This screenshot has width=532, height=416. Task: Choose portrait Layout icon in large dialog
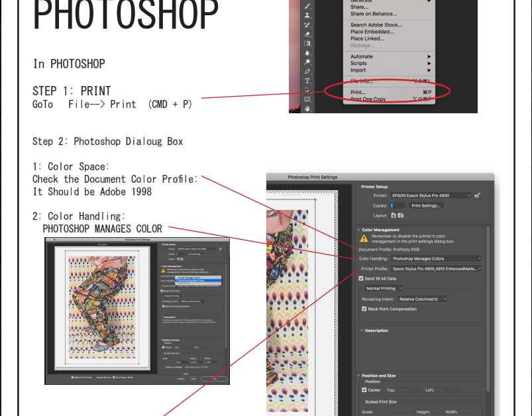pos(394,215)
